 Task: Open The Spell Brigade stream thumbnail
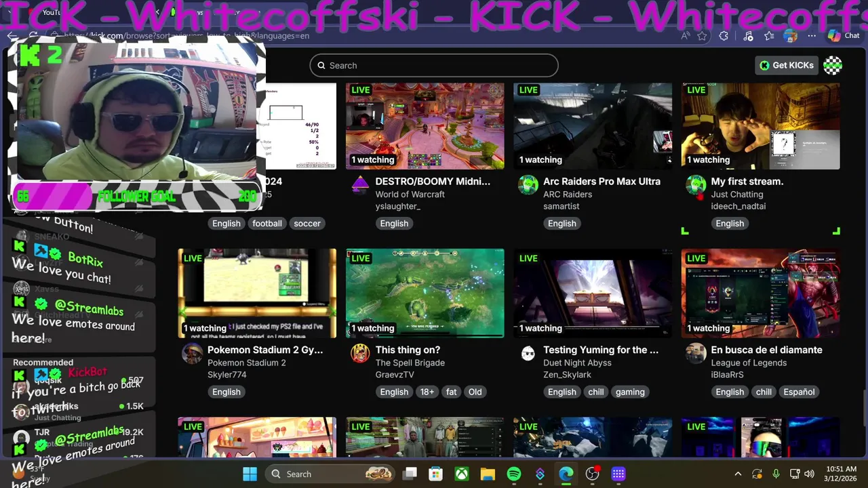[x=425, y=293]
